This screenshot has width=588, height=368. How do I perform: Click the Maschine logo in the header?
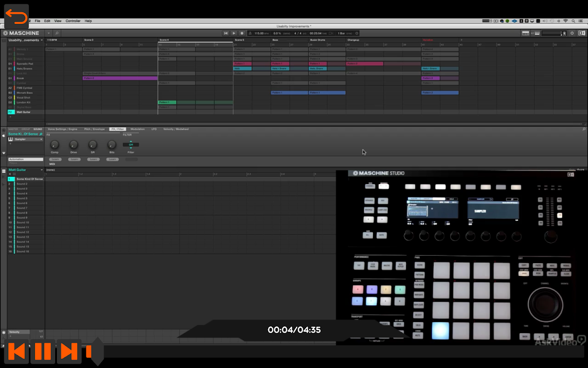pos(21,33)
